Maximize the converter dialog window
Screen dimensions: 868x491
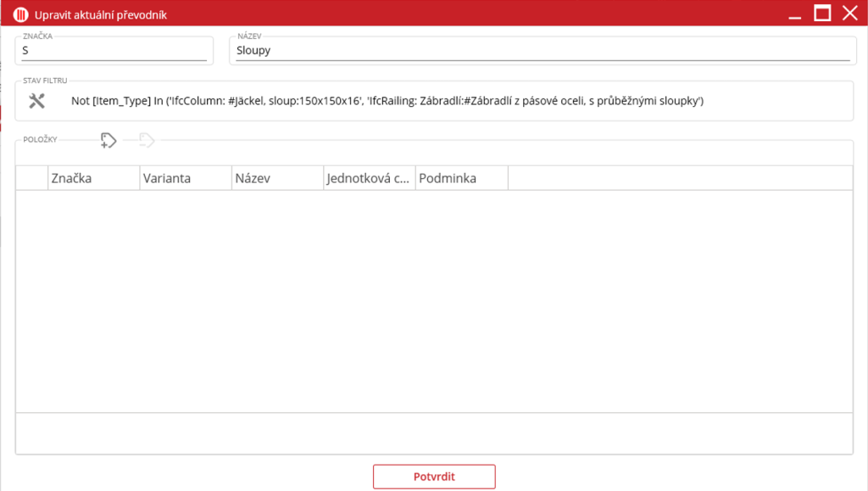tap(821, 14)
